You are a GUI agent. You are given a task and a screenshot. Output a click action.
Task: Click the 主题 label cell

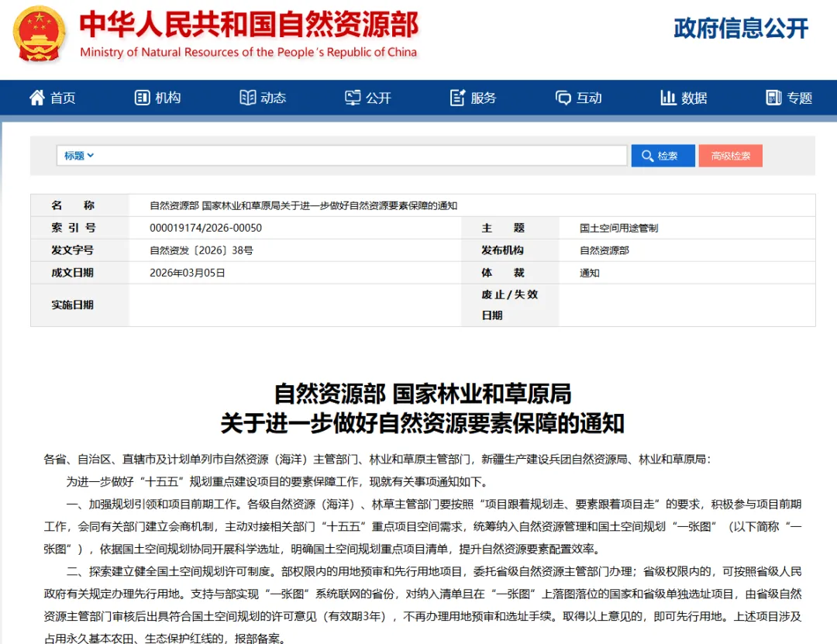pos(510,228)
